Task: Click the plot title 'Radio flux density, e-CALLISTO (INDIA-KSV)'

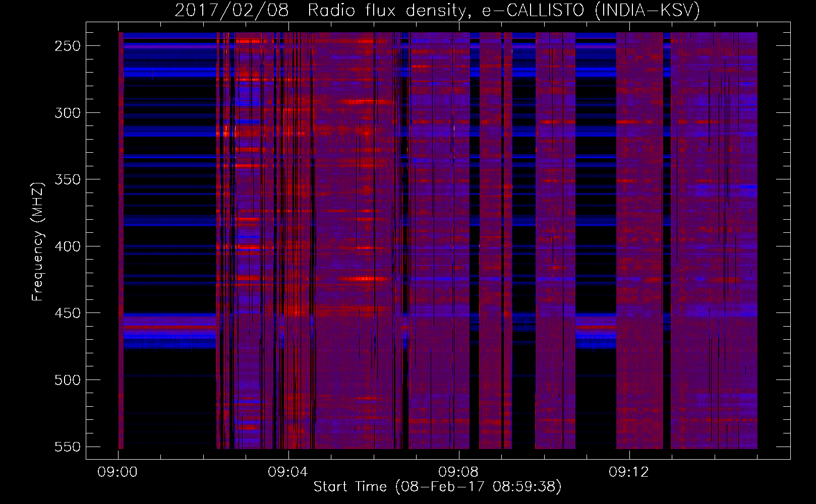Action: click(504, 10)
